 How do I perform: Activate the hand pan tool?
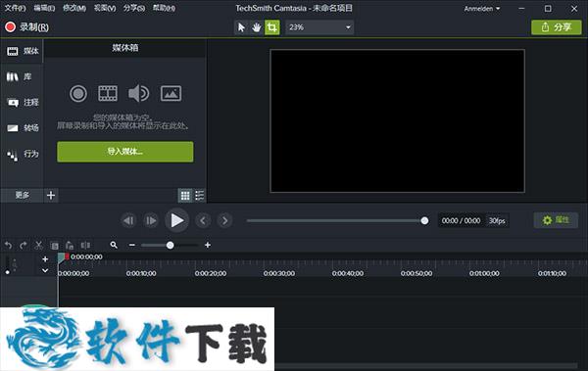(257, 27)
